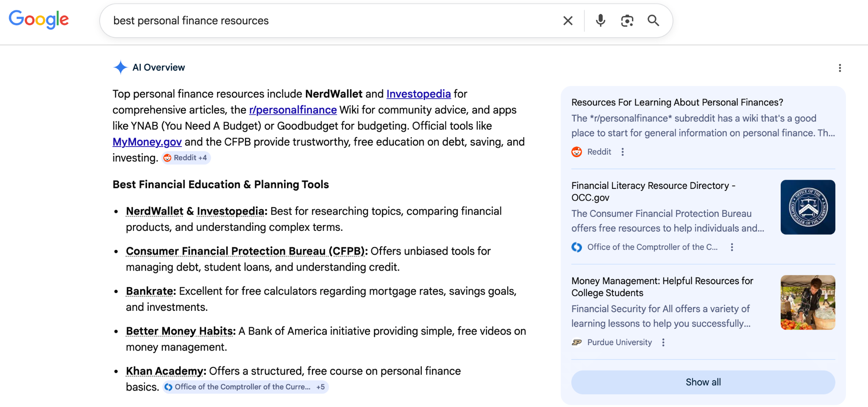Open Google Lens image search icon

[x=627, y=20]
